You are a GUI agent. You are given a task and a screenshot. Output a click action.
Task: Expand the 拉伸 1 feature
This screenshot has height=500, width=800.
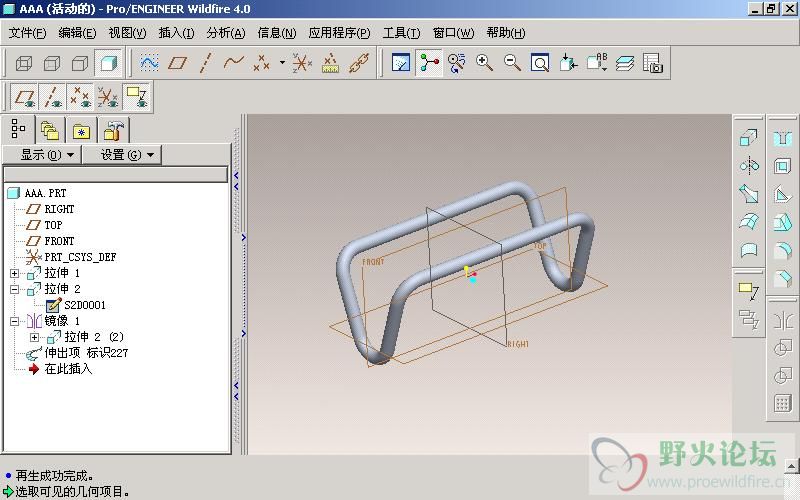14,273
